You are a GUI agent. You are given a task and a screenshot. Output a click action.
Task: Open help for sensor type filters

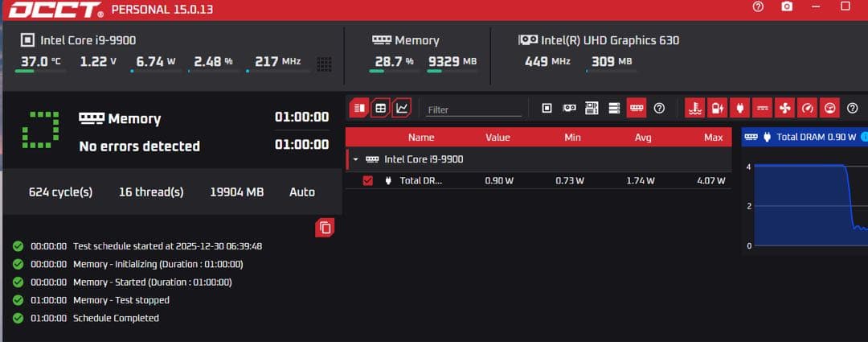(853, 108)
